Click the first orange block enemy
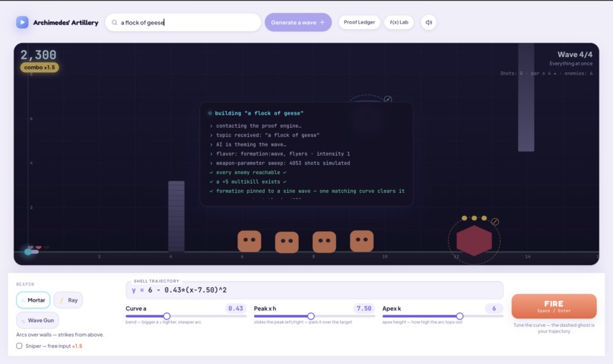Screen dimensions: 613x364 (x=249, y=241)
